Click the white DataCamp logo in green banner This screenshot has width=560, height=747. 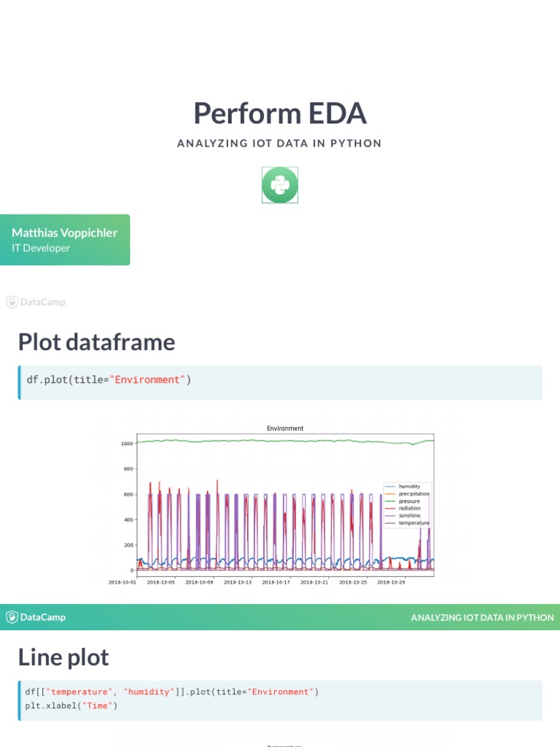pos(36,617)
